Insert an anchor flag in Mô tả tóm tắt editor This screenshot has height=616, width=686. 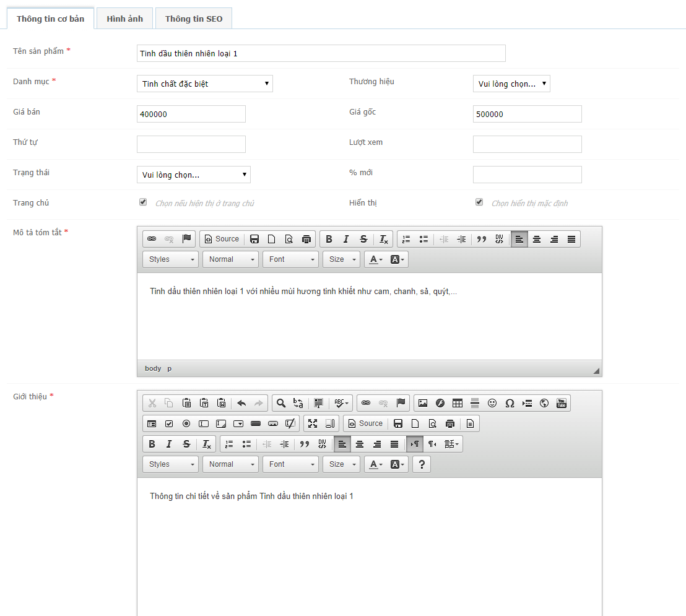point(187,239)
